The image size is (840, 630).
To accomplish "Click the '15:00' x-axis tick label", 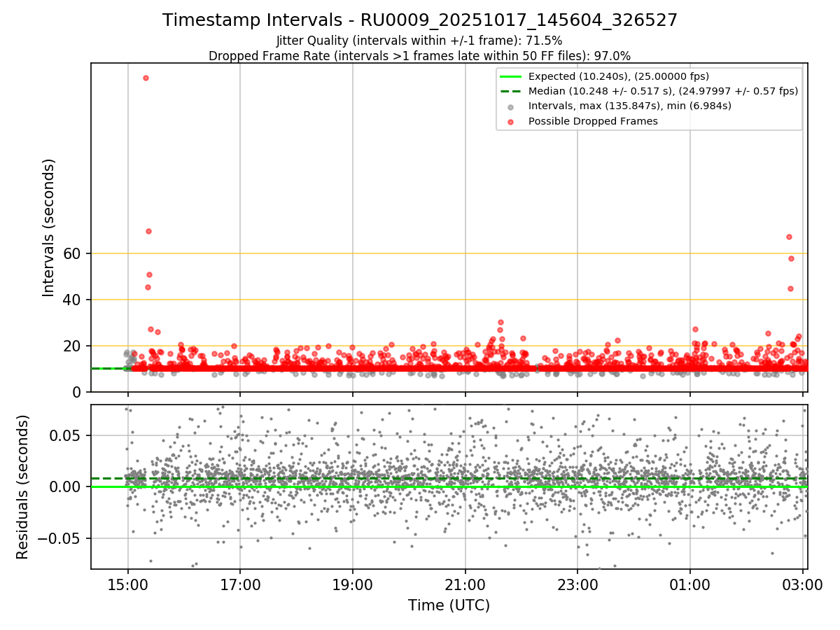I will pyautogui.click(x=127, y=585).
